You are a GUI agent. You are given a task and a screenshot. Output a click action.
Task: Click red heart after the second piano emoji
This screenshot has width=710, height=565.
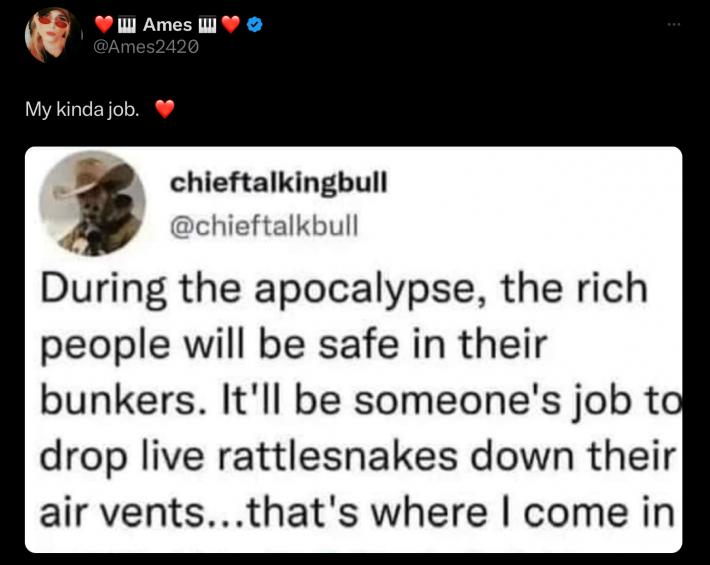click(230, 24)
